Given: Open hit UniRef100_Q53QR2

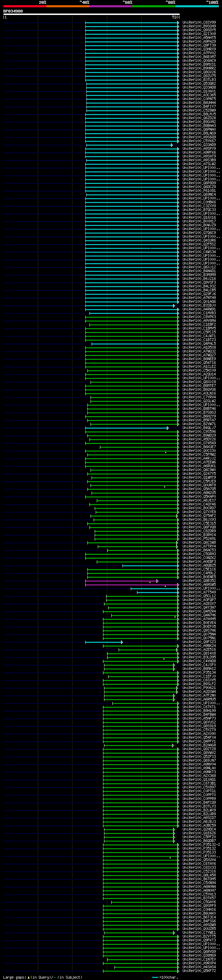Looking at the screenshot, I should pyautogui.click(x=199, y=84).
